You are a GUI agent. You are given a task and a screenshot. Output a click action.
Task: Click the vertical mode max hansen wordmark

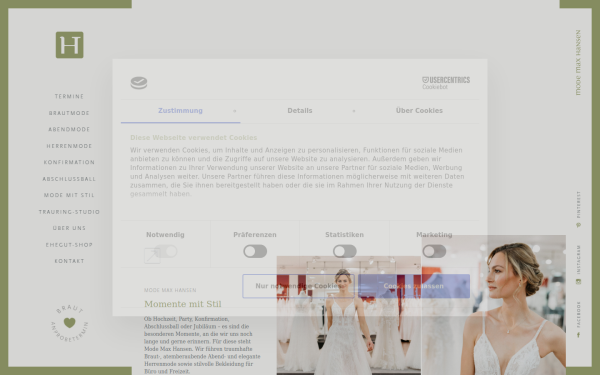pyautogui.click(x=578, y=62)
